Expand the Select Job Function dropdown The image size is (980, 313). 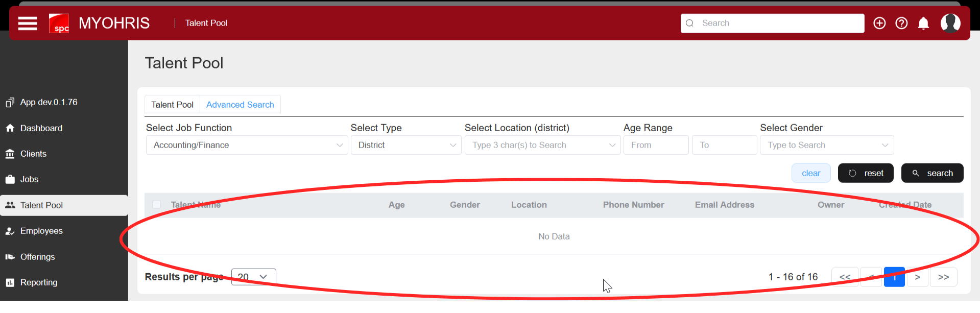tap(247, 145)
